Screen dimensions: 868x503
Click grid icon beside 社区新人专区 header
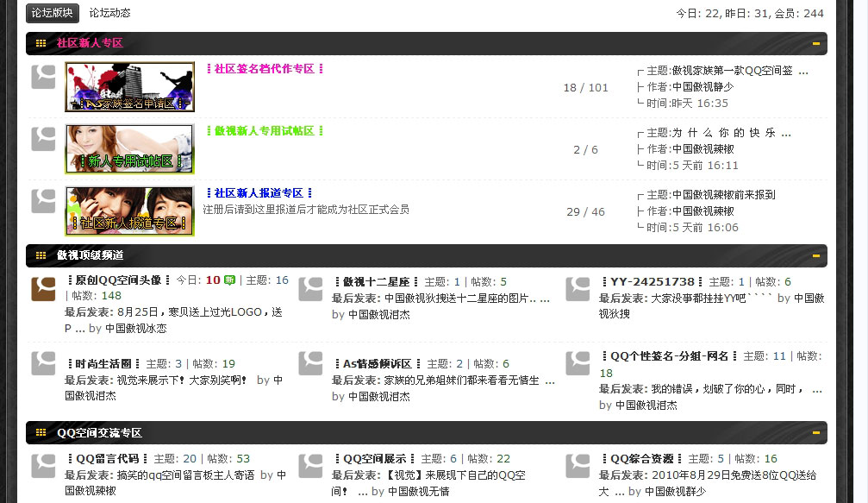point(41,43)
